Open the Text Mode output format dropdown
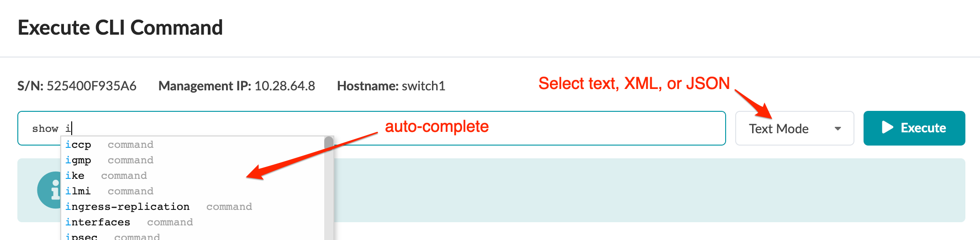Screen dimensions: 980x240 (x=794, y=129)
